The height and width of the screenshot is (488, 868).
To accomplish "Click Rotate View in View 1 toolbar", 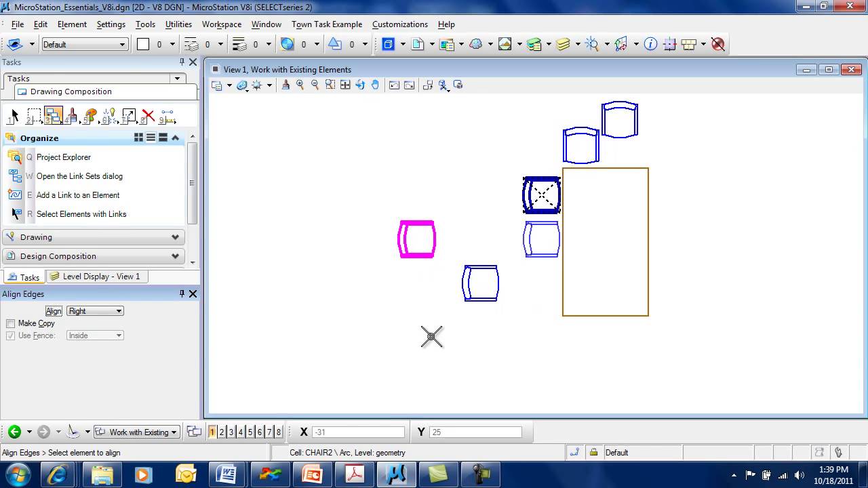I will [360, 85].
